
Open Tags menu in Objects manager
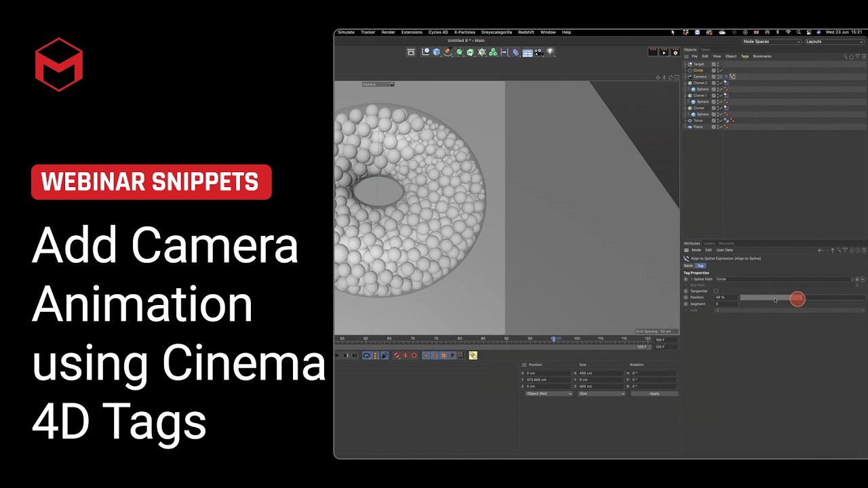(x=745, y=56)
